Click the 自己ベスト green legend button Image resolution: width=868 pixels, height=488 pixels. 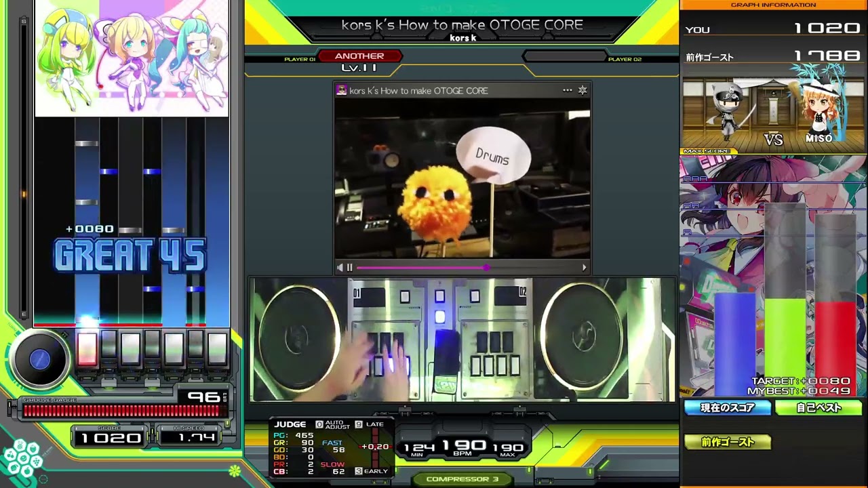(818, 408)
